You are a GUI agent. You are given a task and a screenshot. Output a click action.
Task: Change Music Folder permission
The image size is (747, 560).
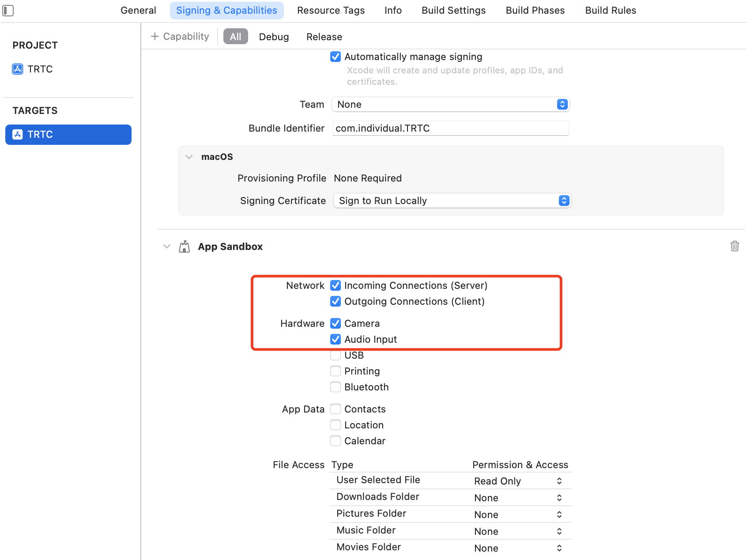(518, 531)
